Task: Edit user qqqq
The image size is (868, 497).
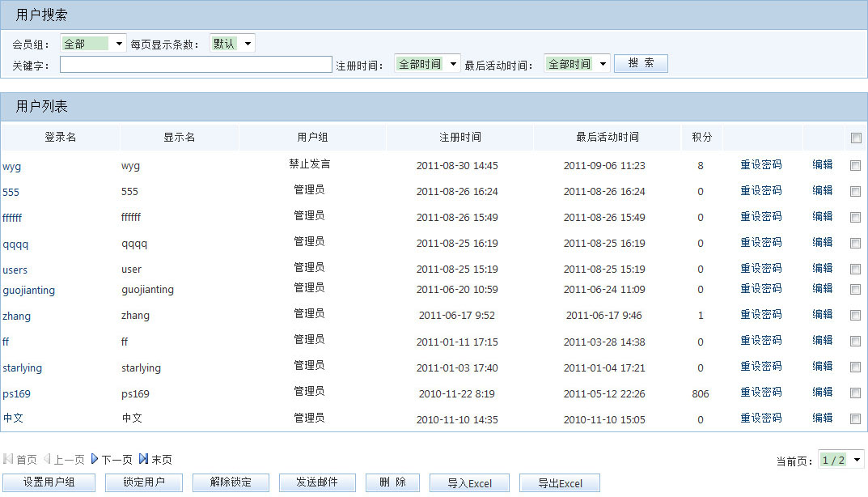Action: coord(823,242)
